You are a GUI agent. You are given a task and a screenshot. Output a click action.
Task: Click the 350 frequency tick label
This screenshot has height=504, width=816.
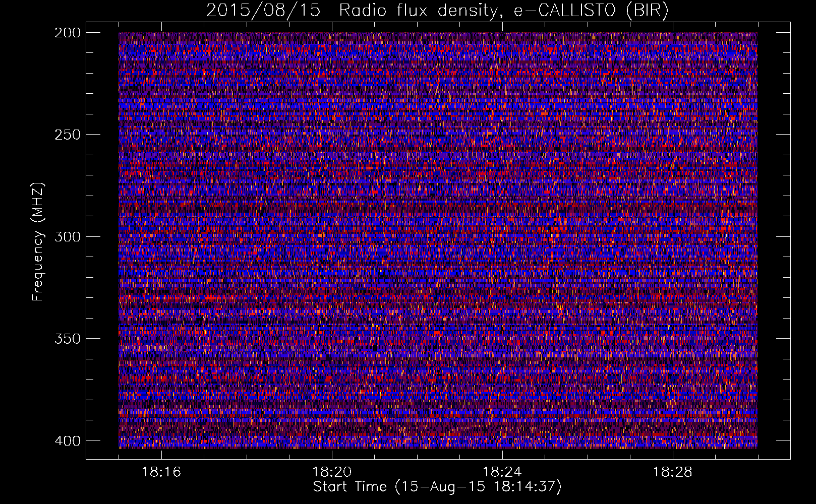(x=67, y=338)
